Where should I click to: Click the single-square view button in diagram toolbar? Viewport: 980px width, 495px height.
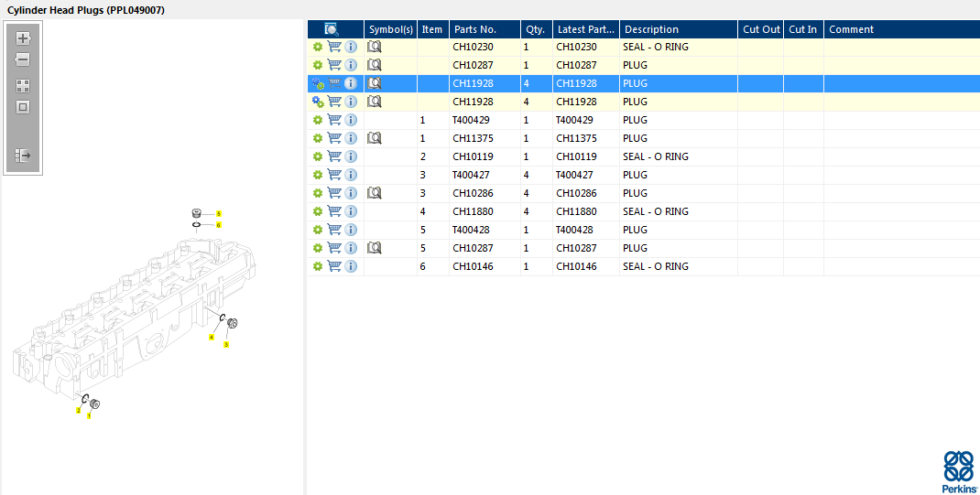click(x=23, y=107)
